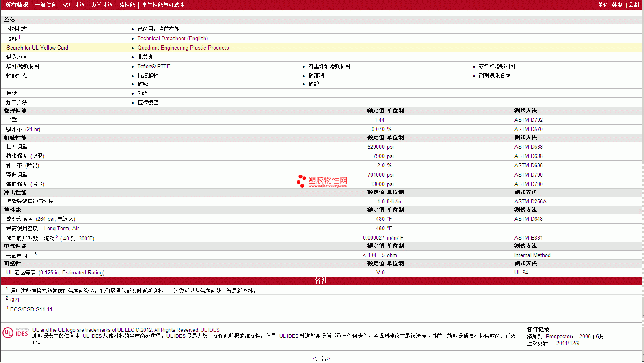Select 耐碳氢化合物 feature text
This screenshot has width=644, height=363.
[x=495, y=76]
